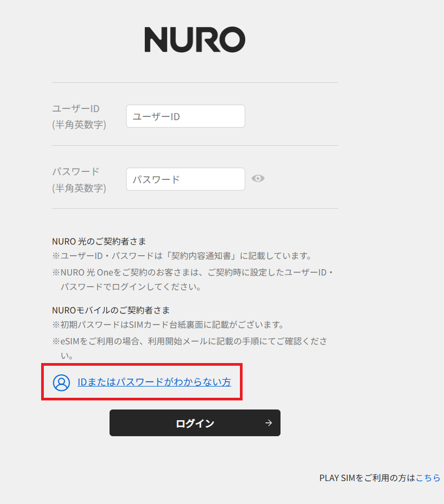444x504 pixels.
Task: Click (半角英数字) hint under パスワード label
Action: [x=79, y=188]
